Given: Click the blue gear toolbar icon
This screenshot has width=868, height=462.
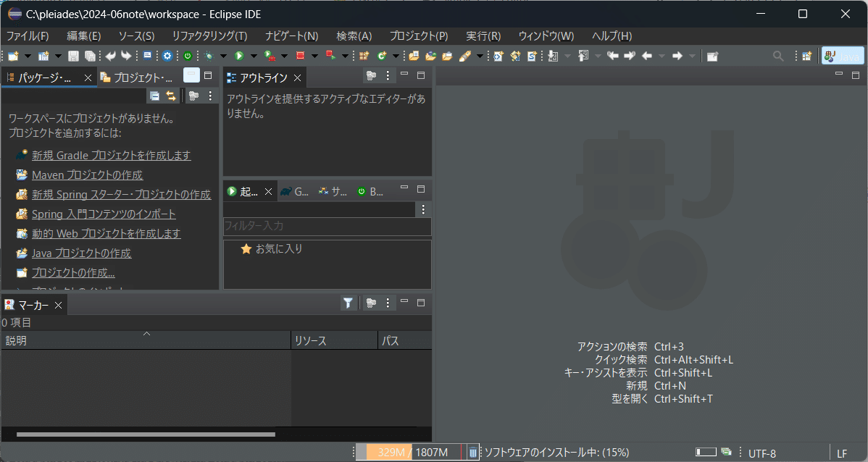Looking at the screenshot, I should click(x=167, y=56).
